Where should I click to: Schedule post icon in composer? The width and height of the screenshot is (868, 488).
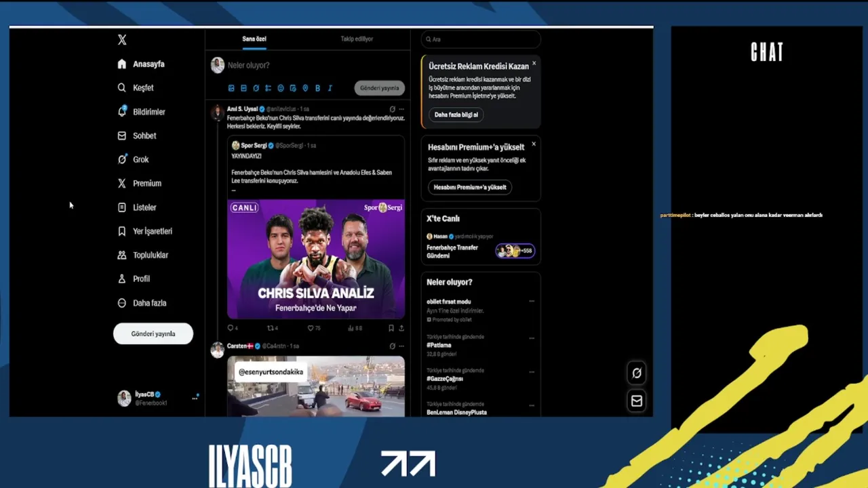click(293, 88)
